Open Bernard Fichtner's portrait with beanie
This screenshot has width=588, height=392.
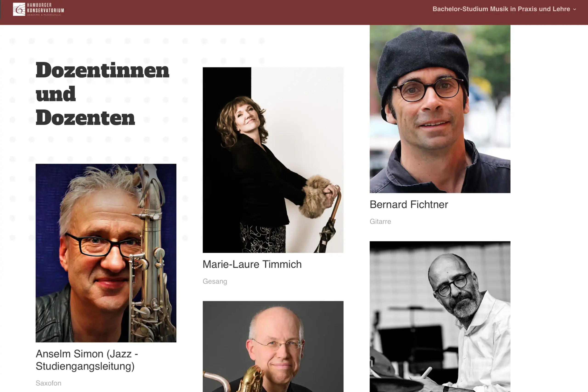pos(440,109)
